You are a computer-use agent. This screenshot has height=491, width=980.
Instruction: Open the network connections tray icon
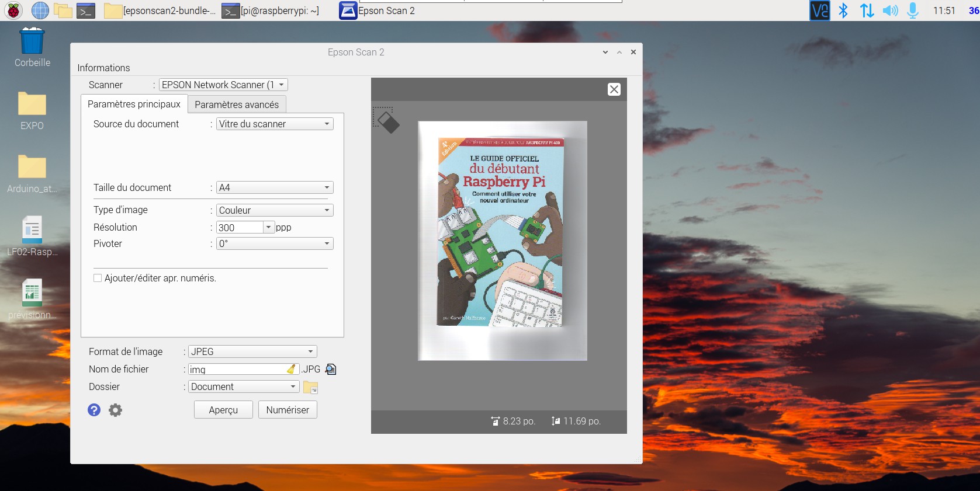867,11
